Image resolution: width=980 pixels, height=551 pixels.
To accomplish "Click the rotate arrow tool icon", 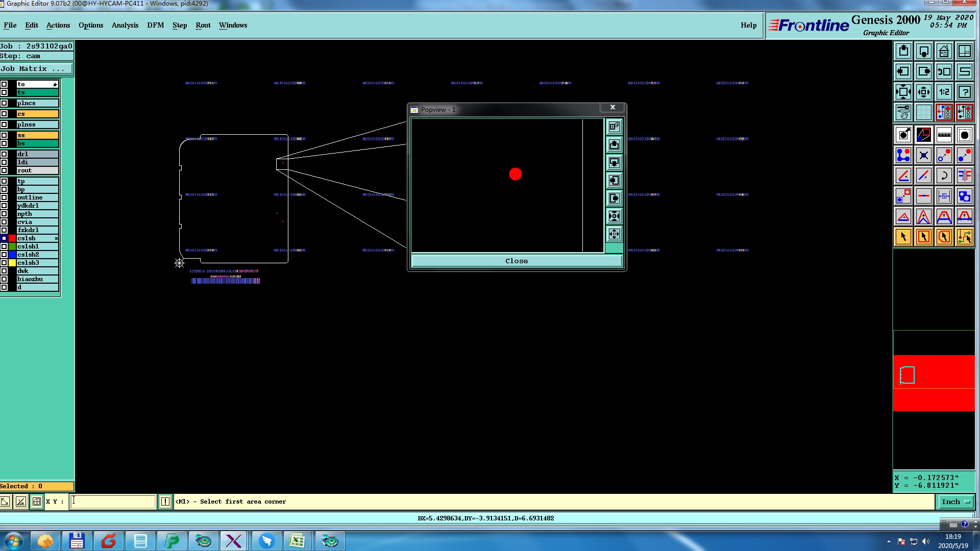I will tap(944, 176).
